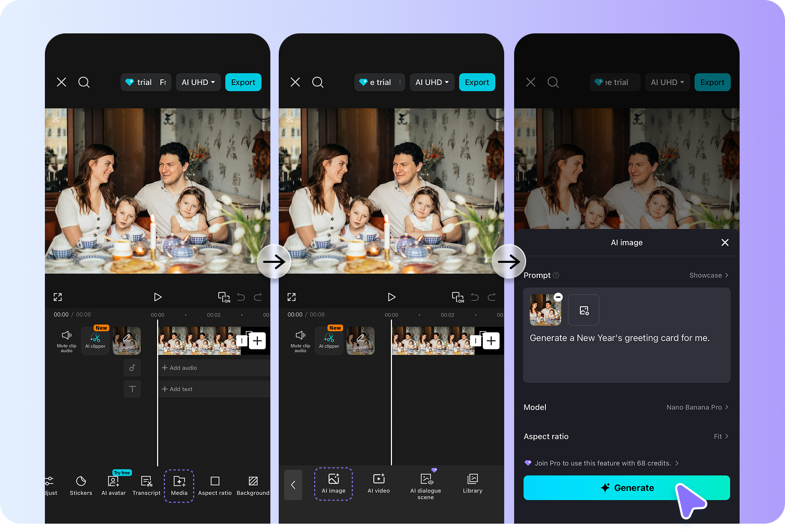
Task: Close the editor in the left phone
Action: tap(62, 82)
